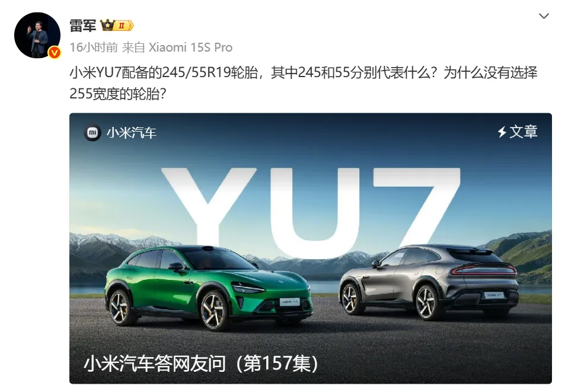Click the orange verified V badge
Image resolution: width=568 pixels, height=392 pixels.
[x=55, y=53]
